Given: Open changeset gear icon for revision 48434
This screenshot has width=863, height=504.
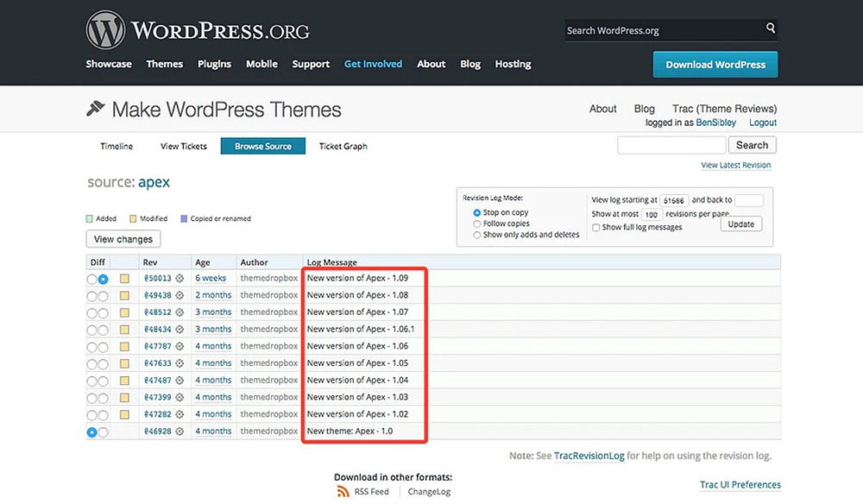Looking at the screenshot, I should 180,330.
